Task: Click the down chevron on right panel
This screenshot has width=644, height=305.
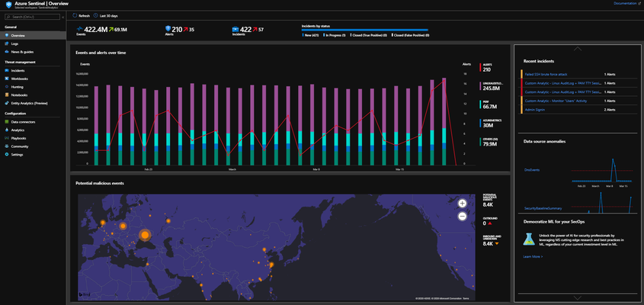Action: point(578,297)
